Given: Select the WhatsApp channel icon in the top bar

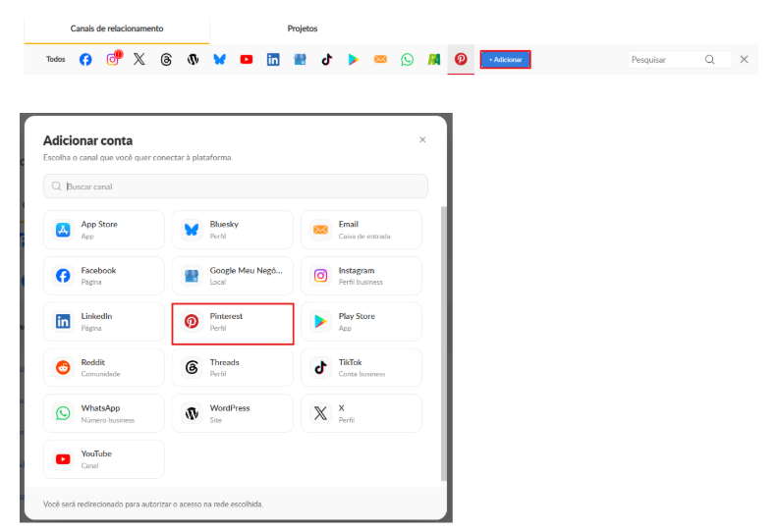Looking at the screenshot, I should coord(407,60).
